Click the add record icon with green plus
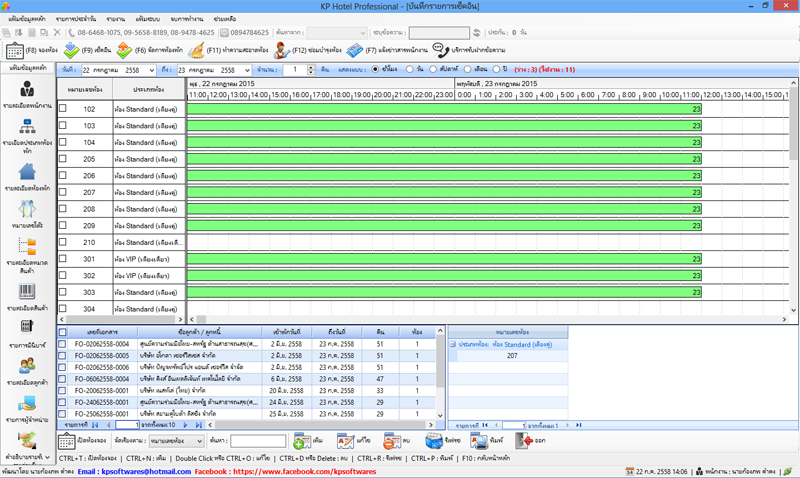This screenshot has width=800, height=478. [x=302, y=441]
